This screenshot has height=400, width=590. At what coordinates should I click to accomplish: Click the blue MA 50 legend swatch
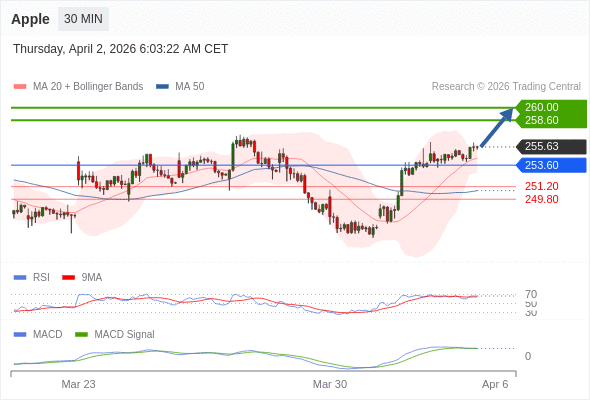point(162,87)
